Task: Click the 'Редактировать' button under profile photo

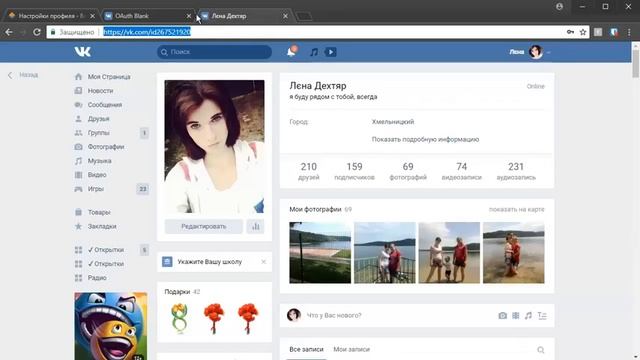Action: click(x=204, y=227)
